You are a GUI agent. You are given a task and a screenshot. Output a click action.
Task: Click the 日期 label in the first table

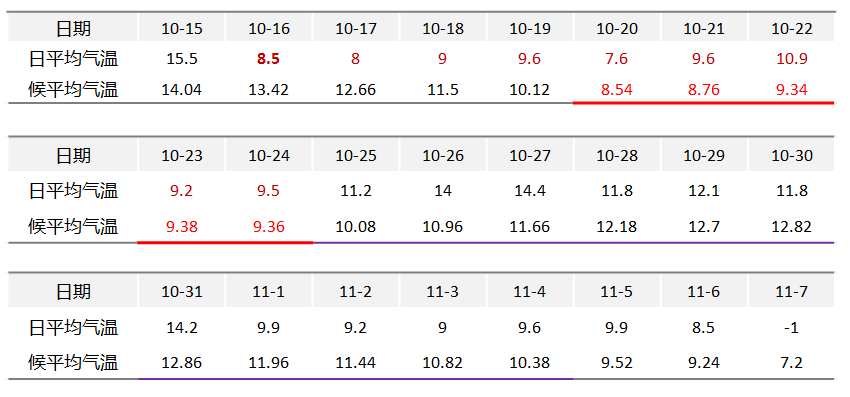point(73,28)
